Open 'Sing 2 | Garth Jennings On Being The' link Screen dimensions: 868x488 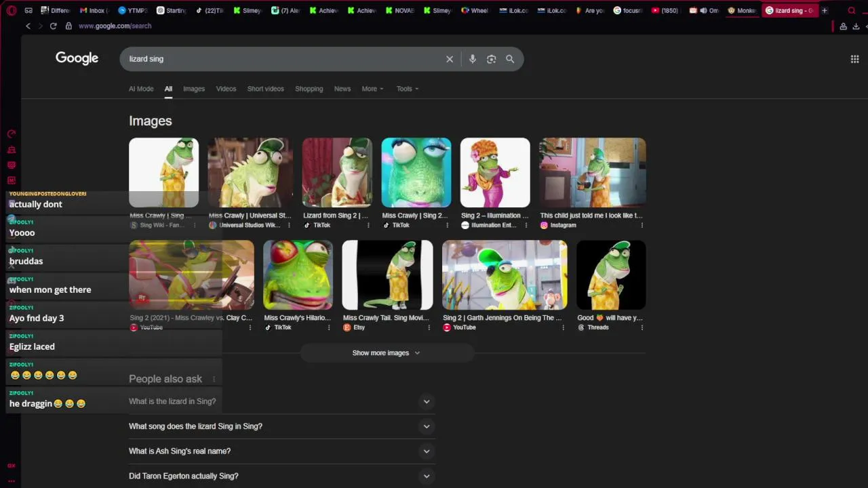[502, 317]
